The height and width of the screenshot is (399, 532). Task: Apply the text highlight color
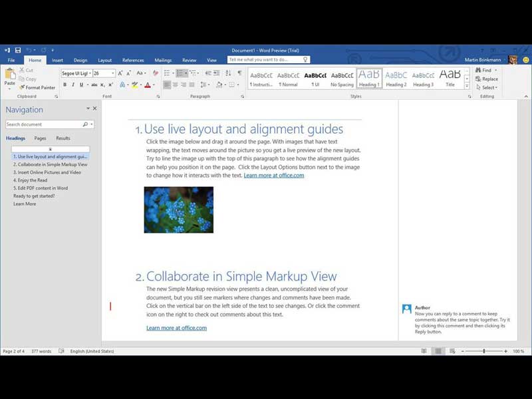click(134, 85)
